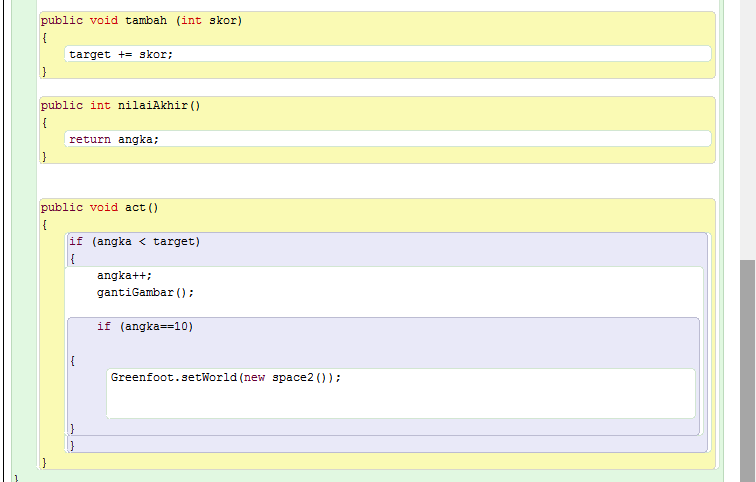The height and width of the screenshot is (482, 756).
Task: Click the 'angka++;' statement
Action: pyautogui.click(x=124, y=275)
